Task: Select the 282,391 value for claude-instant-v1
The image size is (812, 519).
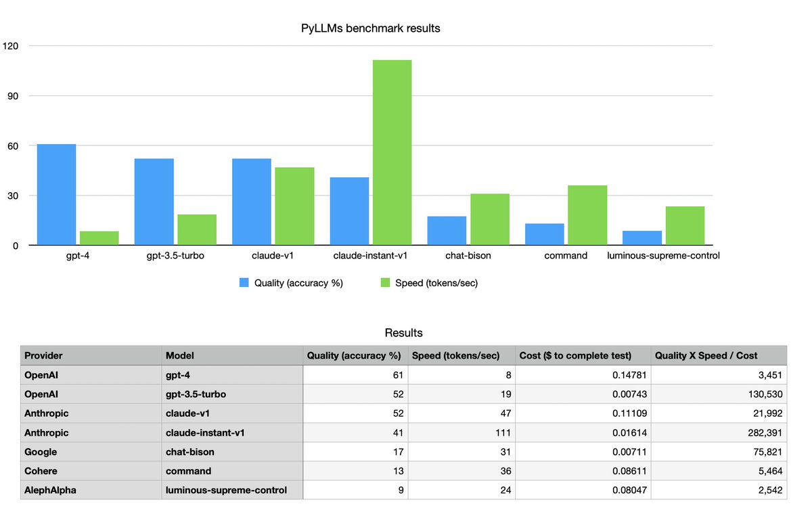Action: tap(766, 432)
